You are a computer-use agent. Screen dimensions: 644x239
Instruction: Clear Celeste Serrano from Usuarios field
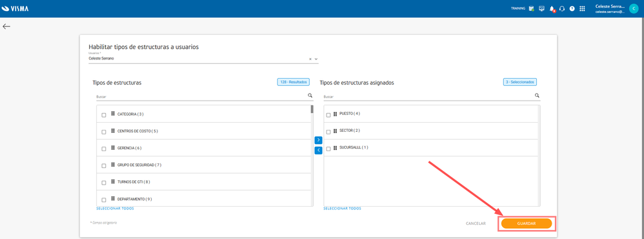click(x=310, y=59)
